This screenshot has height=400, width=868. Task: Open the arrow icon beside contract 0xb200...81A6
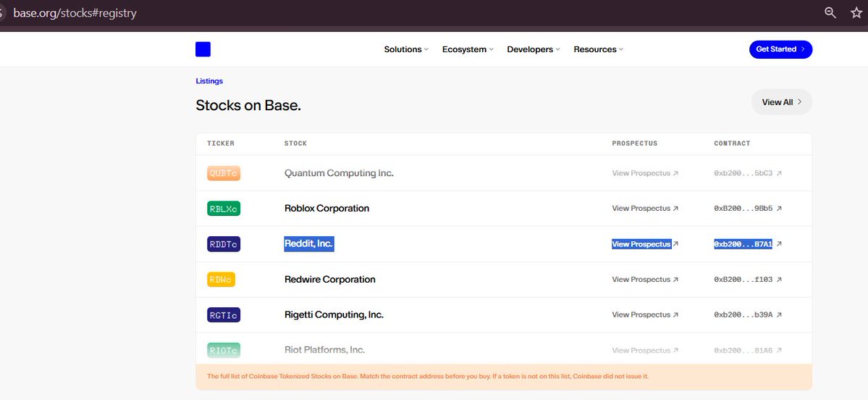779,351
